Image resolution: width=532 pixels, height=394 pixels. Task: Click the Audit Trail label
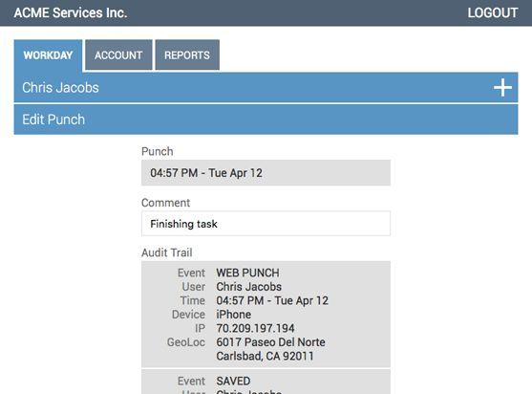click(x=167, y=252)
